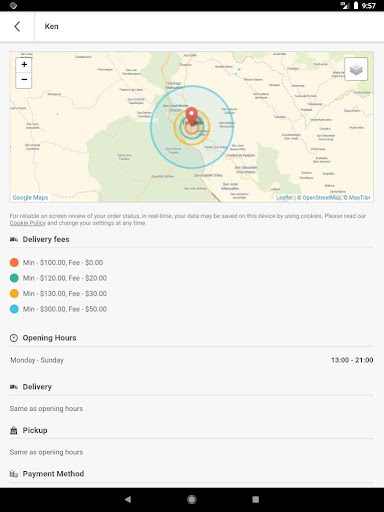The image size is (384, 512).
Task: Zoom out on the map
Action: 24,80
